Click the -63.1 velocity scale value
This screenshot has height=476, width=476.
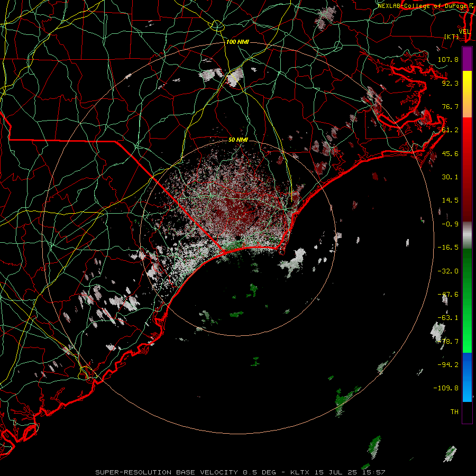pyautogui.click(x=448, y=318)
